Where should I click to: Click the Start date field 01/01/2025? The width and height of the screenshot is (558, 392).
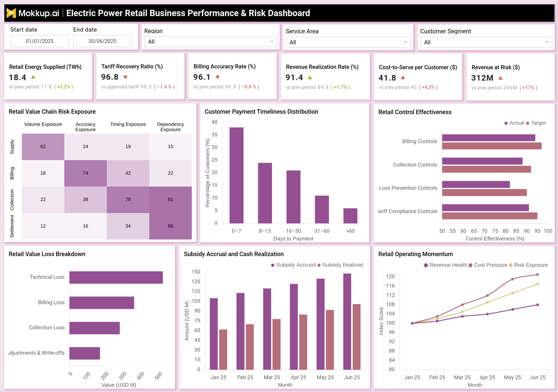[x=40, y=41]
